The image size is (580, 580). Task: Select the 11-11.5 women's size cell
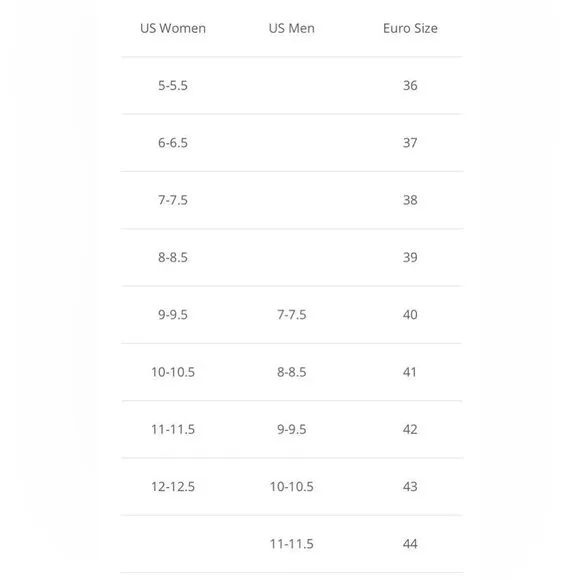(173, 429)
